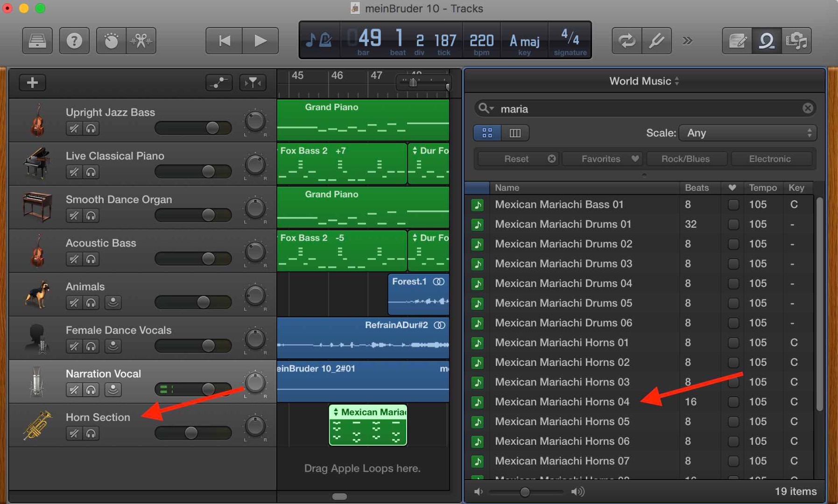Open the Note Pads panel
Viewport: 838px width, 504px height.
click(x=737, y=41)
